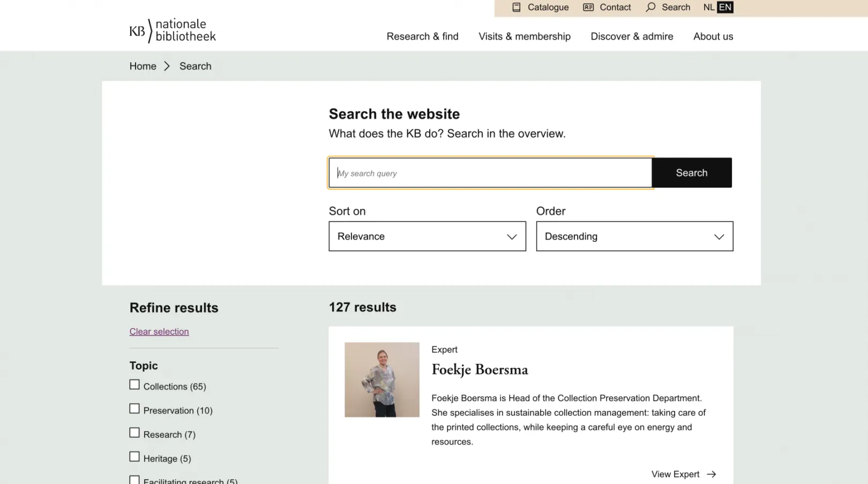The image size is (868, 484).
Task: Open Search in the top utility bar
Action: click(676, 8)
